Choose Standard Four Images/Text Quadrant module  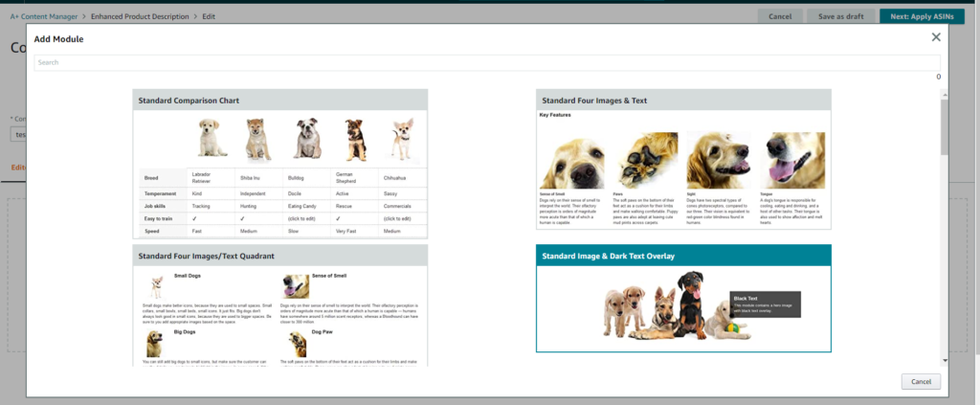(x=280, y=305)
